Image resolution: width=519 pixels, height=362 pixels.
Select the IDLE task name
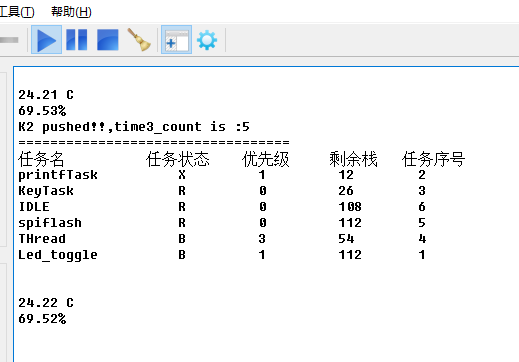pyautogui.click(x=34, y=207)
